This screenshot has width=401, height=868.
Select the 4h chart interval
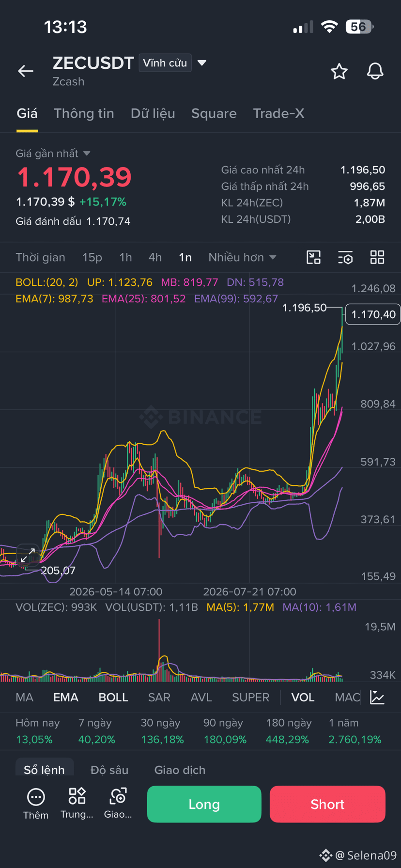pyautogui.click(x=155, y=257)
